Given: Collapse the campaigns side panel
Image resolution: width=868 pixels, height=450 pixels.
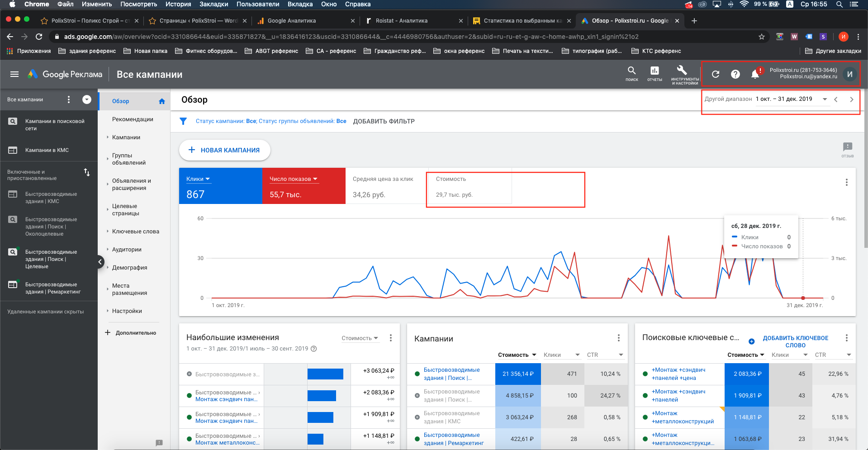Looking at the screenshot, I should [x=100, y=262].
